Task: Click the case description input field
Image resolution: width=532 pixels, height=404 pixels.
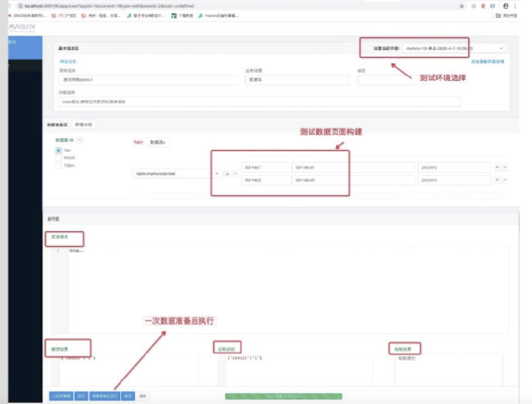Action: (260, 102)
